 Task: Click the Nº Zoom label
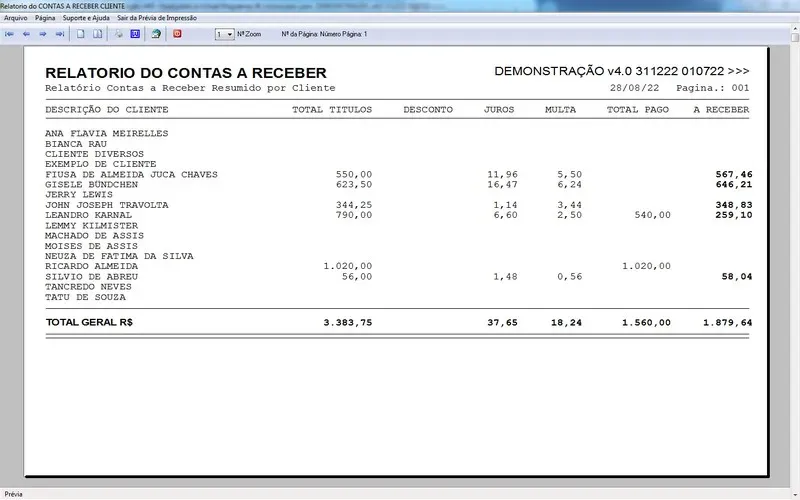coord(249,34)
